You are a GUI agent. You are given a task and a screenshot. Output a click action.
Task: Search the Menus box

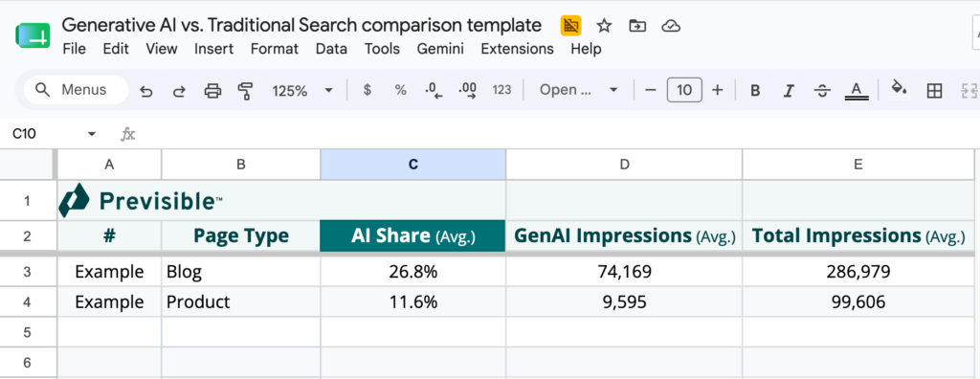tap(76, 90)
